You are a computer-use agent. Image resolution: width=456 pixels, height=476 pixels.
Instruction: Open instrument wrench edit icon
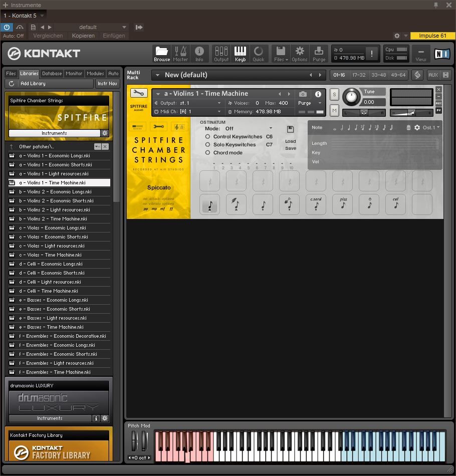pos(139,93)
